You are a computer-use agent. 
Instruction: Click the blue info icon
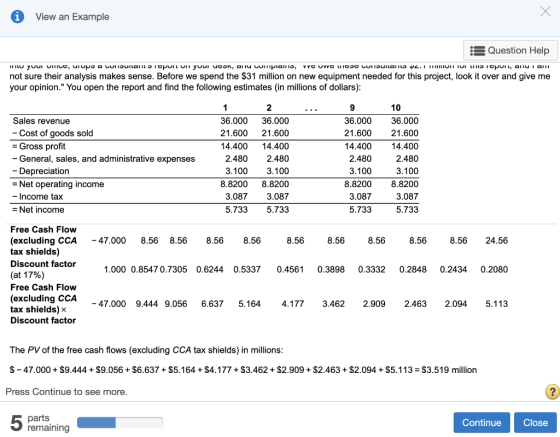[x=18, y=16]
